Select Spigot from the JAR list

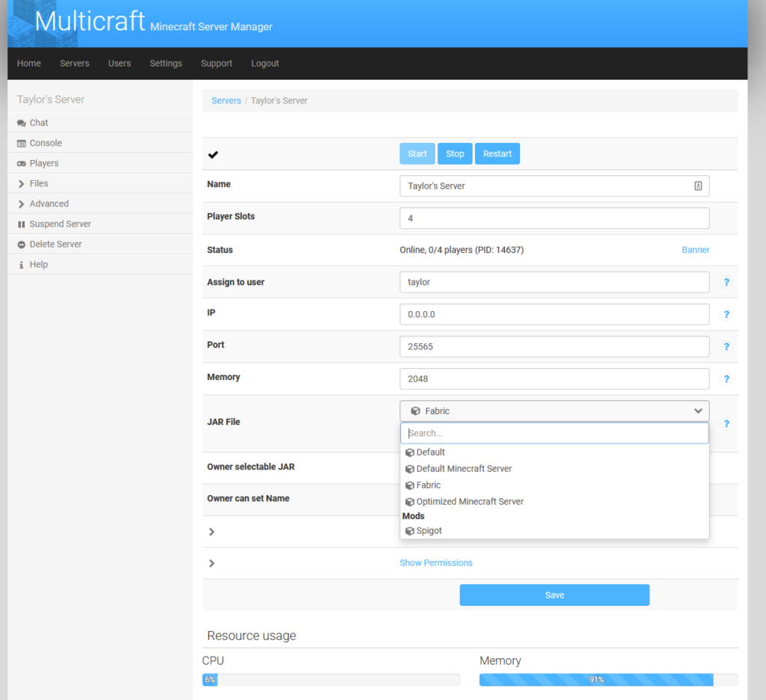click(428, 530)
